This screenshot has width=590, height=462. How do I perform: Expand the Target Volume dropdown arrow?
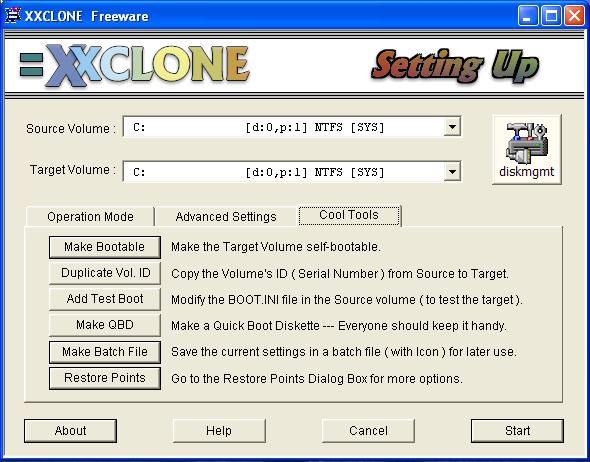pos(452,172)
